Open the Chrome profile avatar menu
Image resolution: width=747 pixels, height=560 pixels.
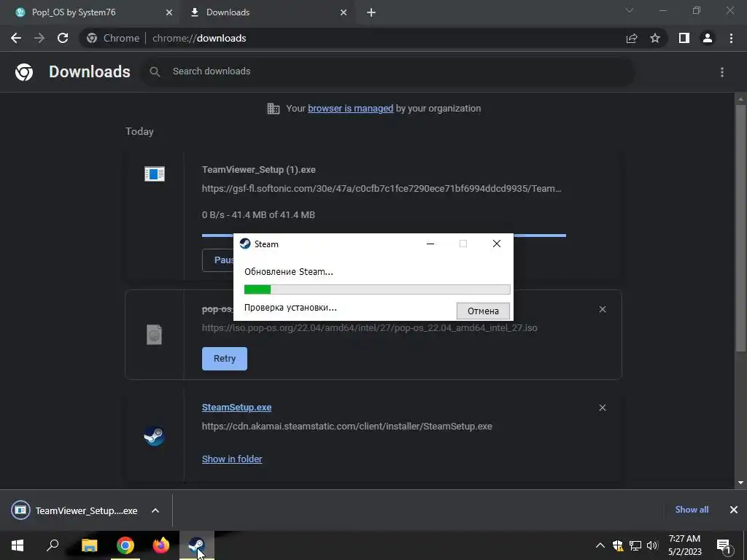click(x=708, y=38)
